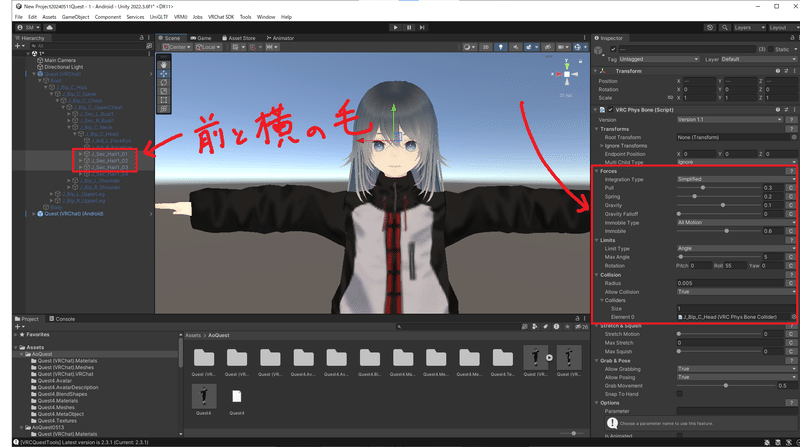Open VRC Phys Bone component options menu
The height and width of the screenshot is (447, 800).
click(x=794, y=110)
